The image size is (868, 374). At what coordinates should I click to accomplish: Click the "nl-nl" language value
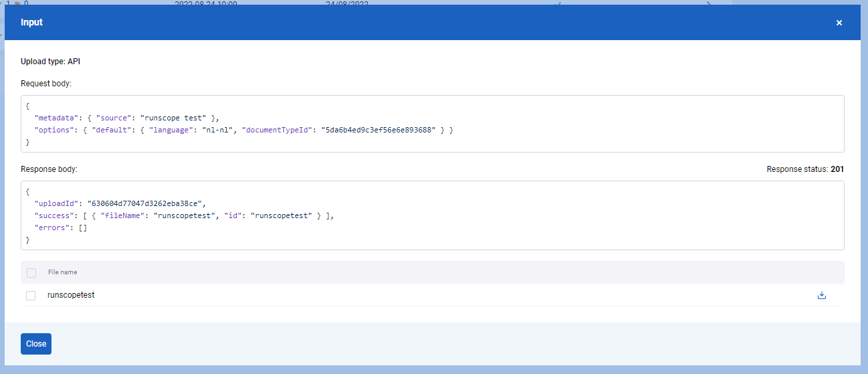coord(219,130)
